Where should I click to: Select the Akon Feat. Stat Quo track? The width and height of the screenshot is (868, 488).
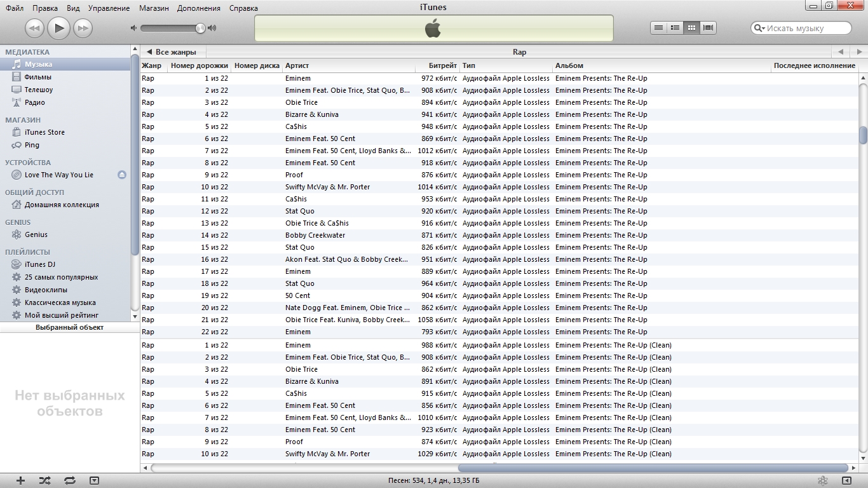click(499, 259)
